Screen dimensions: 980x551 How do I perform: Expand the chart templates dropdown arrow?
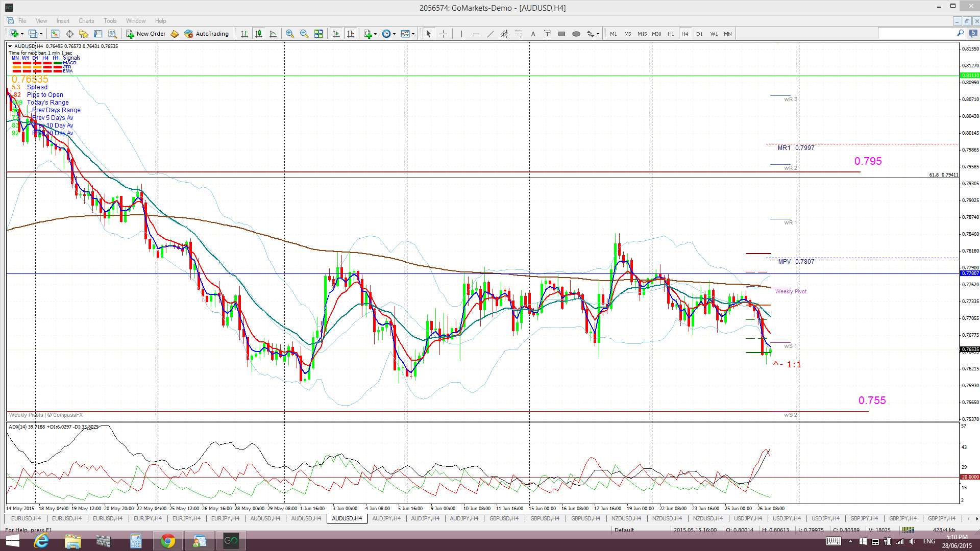413,34
